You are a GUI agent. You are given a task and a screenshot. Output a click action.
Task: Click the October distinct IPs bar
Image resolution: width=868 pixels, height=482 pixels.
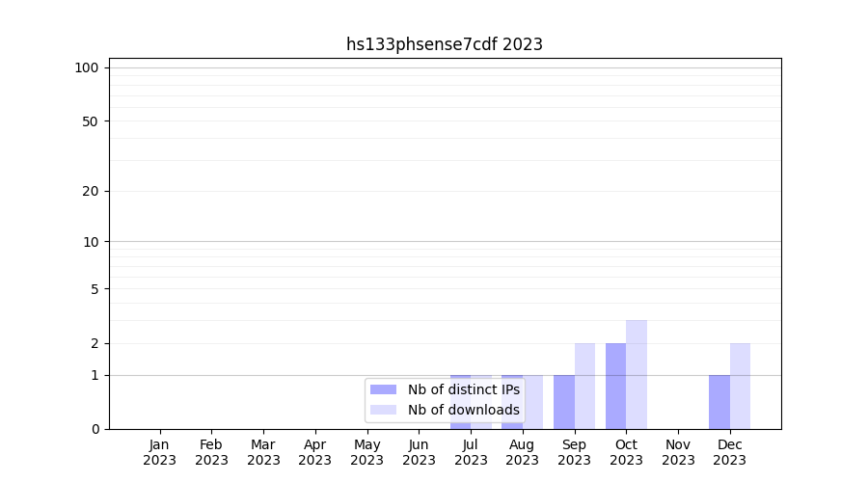point(615,386)
